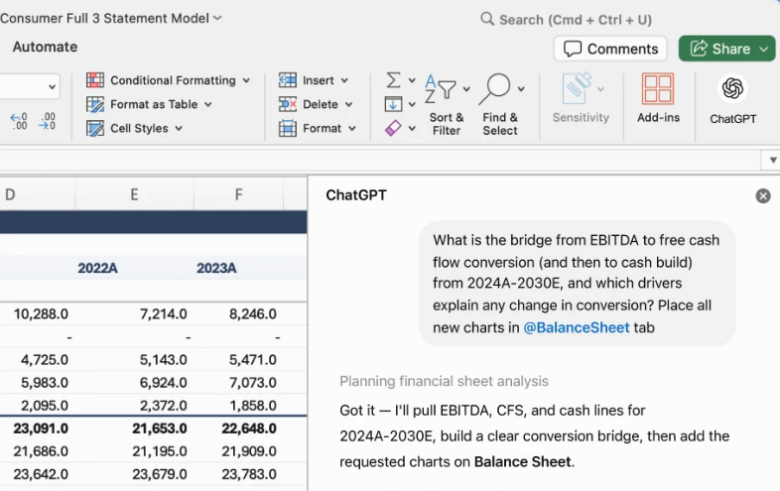Open the Automate ribbon tab
This screenshot has width=780, height=491.
(x=45, y=47)
